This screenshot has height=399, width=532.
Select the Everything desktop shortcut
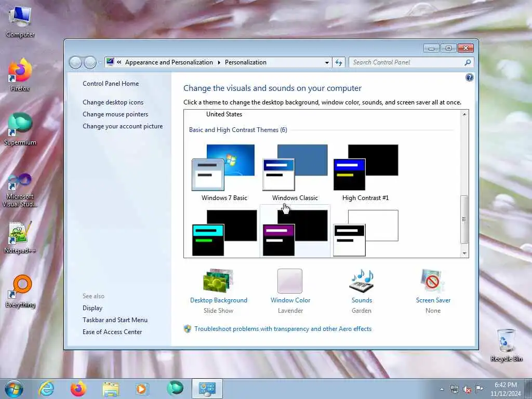[20, 291]
